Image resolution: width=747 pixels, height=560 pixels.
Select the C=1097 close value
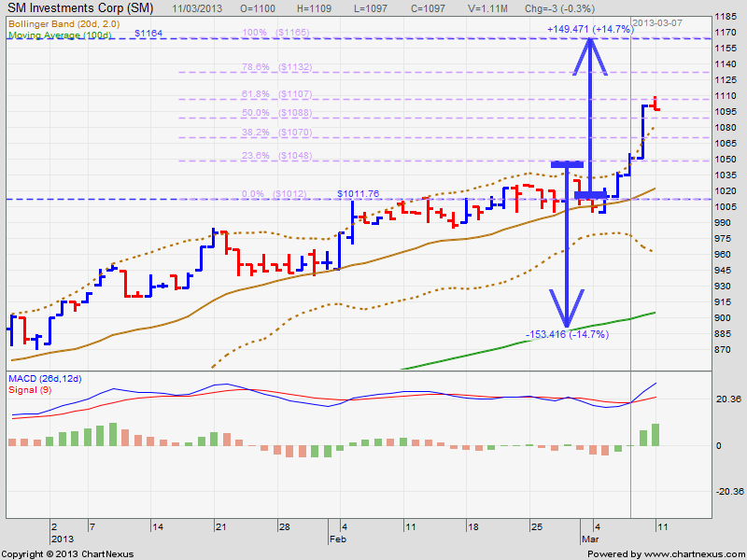tap(428, 8)
